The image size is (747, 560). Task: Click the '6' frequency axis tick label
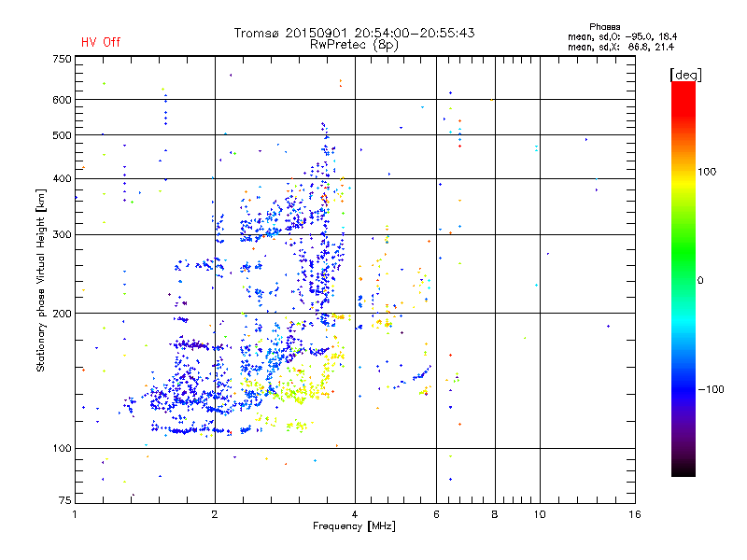[x=436, y=514]
